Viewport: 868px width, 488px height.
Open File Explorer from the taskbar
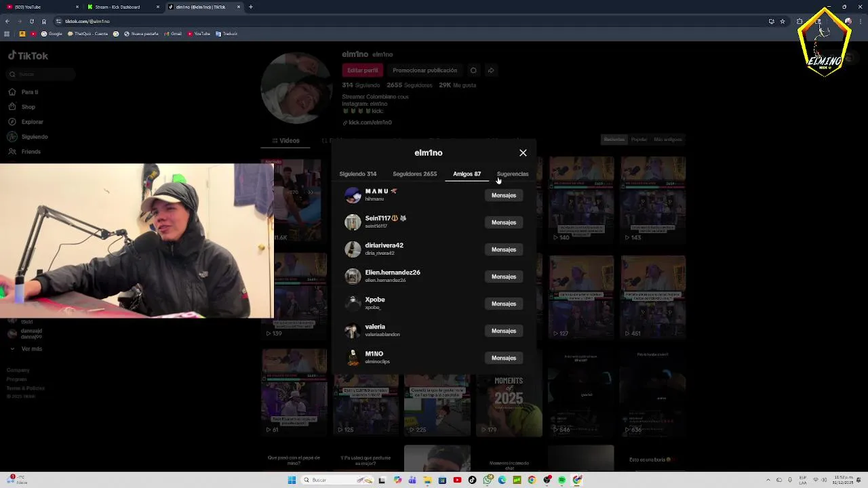427,480
